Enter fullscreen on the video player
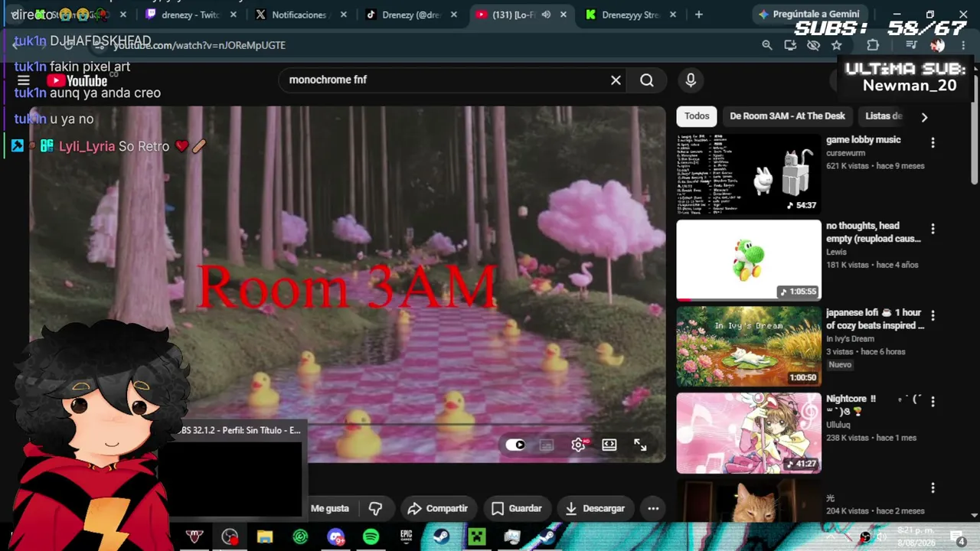Viewport: 980px width, 551px height. coord(640,445)
